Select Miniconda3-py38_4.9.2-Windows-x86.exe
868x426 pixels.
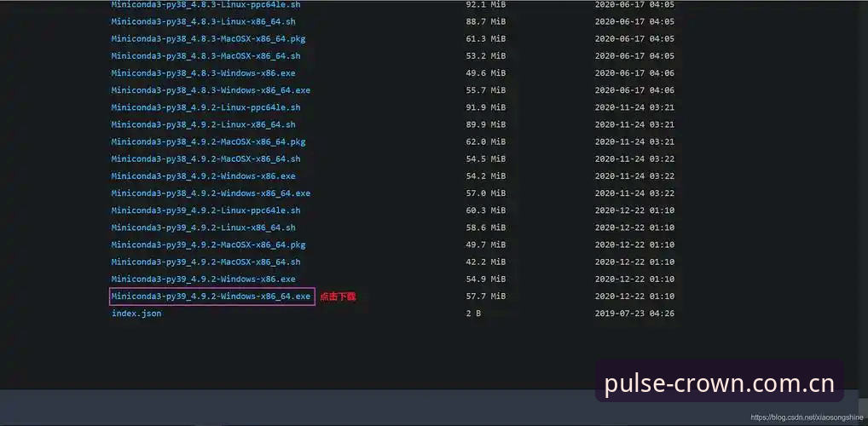[203, 176]
